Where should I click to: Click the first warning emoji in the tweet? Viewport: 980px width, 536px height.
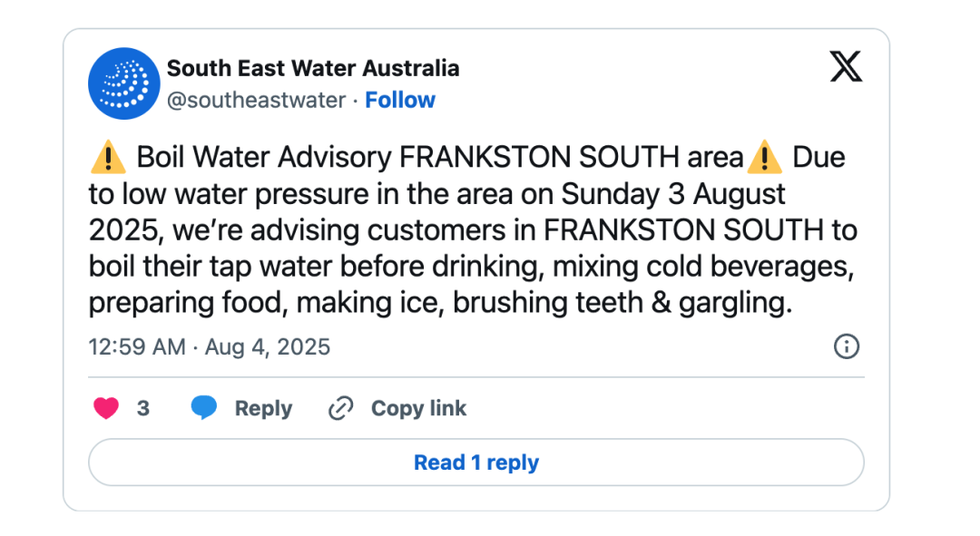(x=108, y=158)
